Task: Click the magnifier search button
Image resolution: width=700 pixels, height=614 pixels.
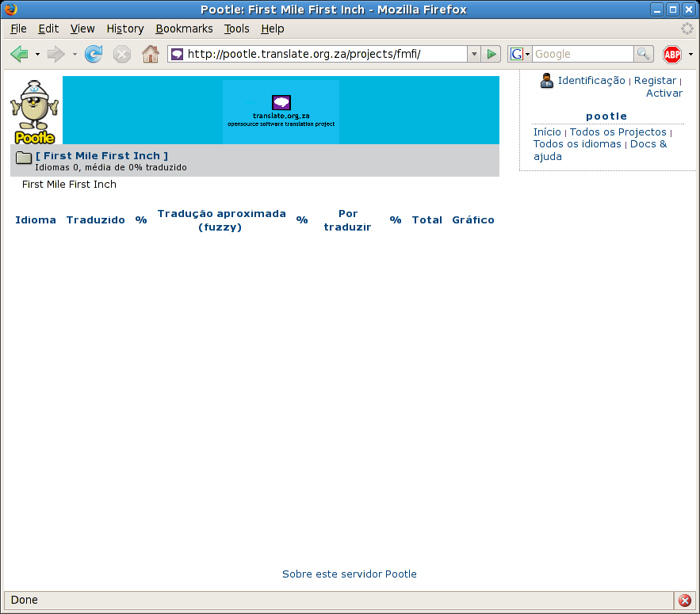Action: (643, 54)
